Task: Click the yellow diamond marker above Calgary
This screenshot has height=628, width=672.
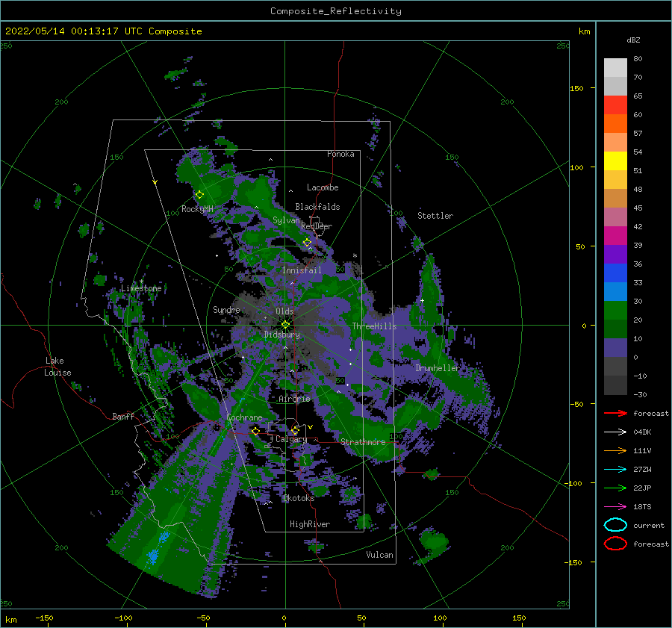Action: 295,430
